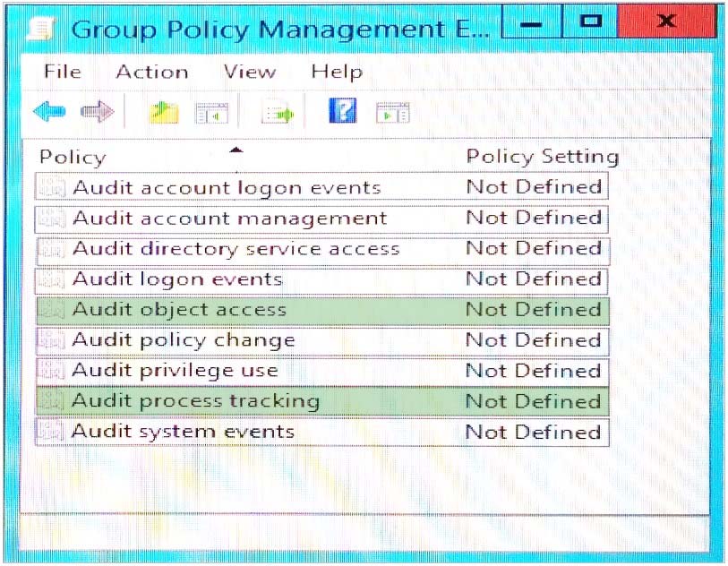Sort by the Policy column header

tap(73, 158)
